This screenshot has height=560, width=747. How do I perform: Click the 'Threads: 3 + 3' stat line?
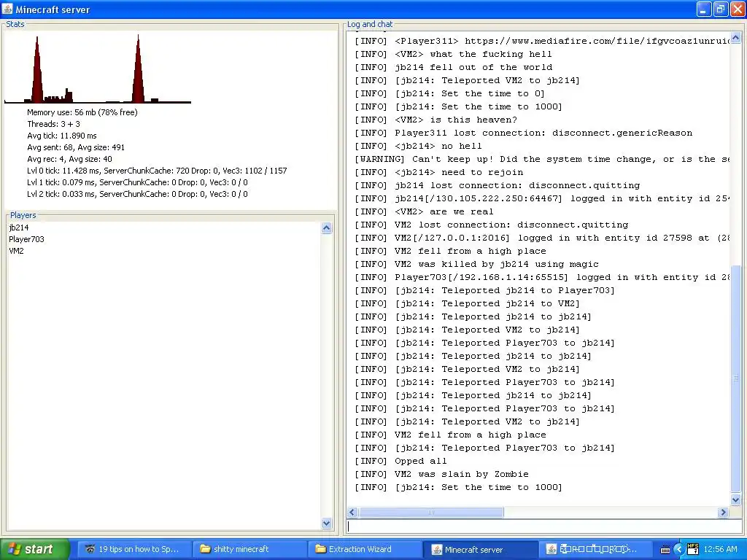53,124
